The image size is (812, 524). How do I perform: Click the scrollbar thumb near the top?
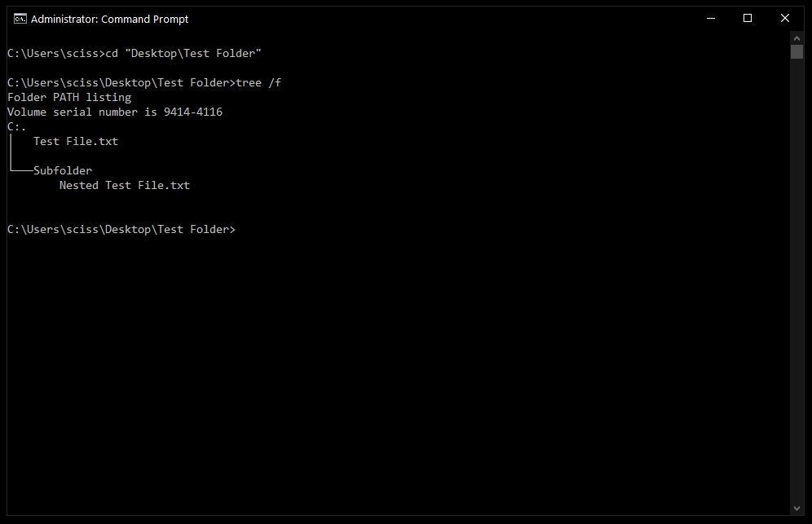pos(796,53)
